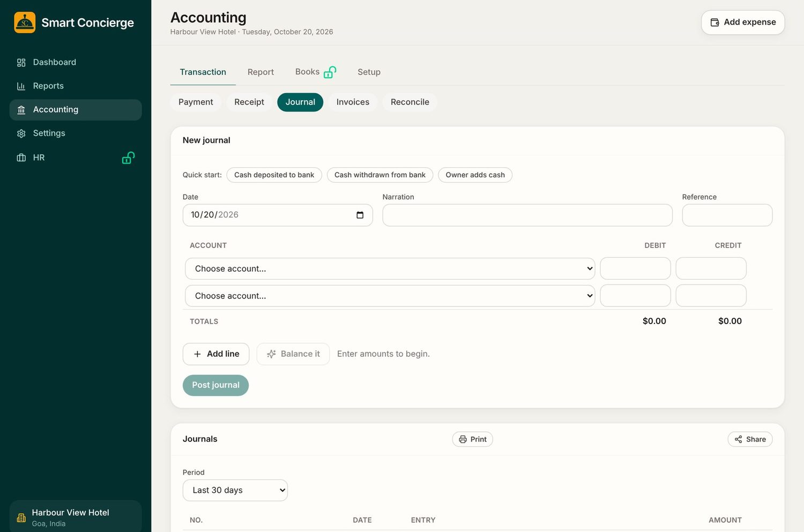Open the Invoices sub-tab
The image size is (804, 532).
(x=353, y=102)
